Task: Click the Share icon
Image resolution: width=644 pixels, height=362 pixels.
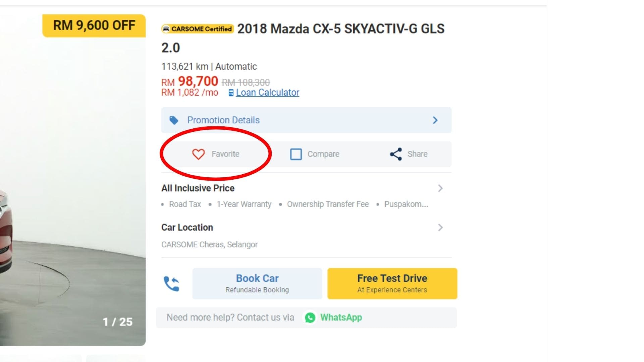Action: [x=395, y=154]
